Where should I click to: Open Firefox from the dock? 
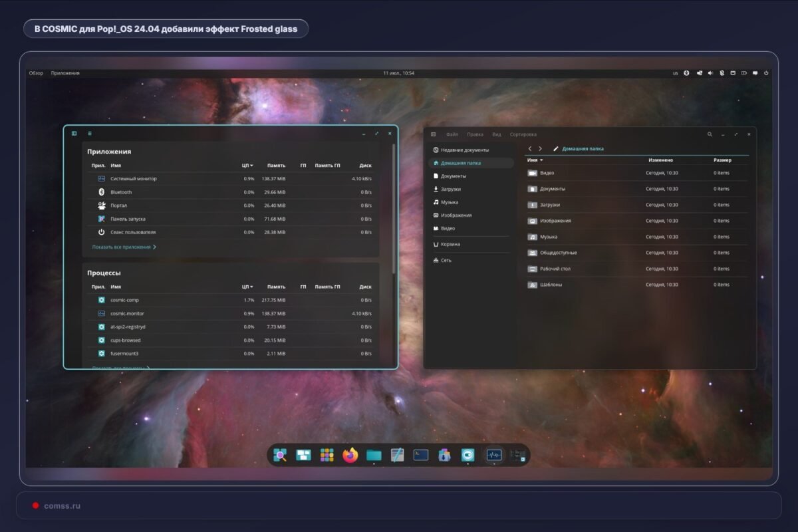(x=350, y=455)
